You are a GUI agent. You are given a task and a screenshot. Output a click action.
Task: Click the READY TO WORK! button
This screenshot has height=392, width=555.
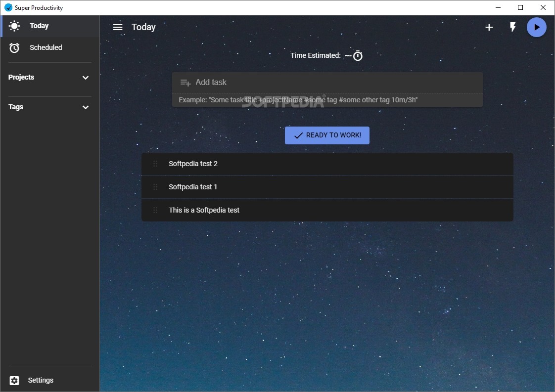point(327,135)
